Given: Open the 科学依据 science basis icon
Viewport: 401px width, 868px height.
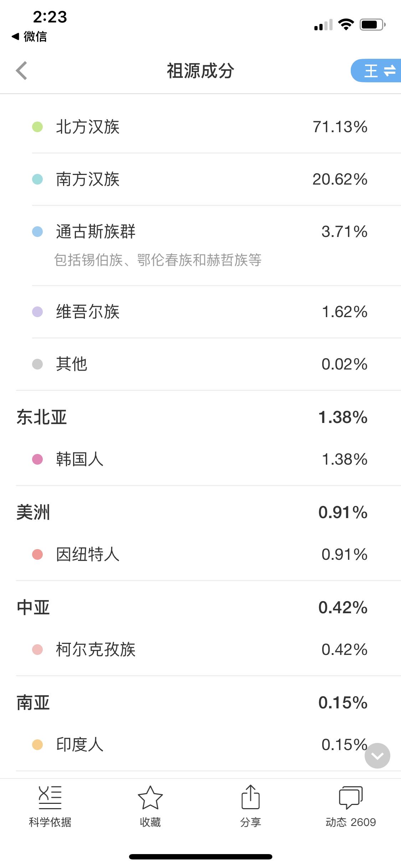Looking at the screenshot, I should click(50, 797).
